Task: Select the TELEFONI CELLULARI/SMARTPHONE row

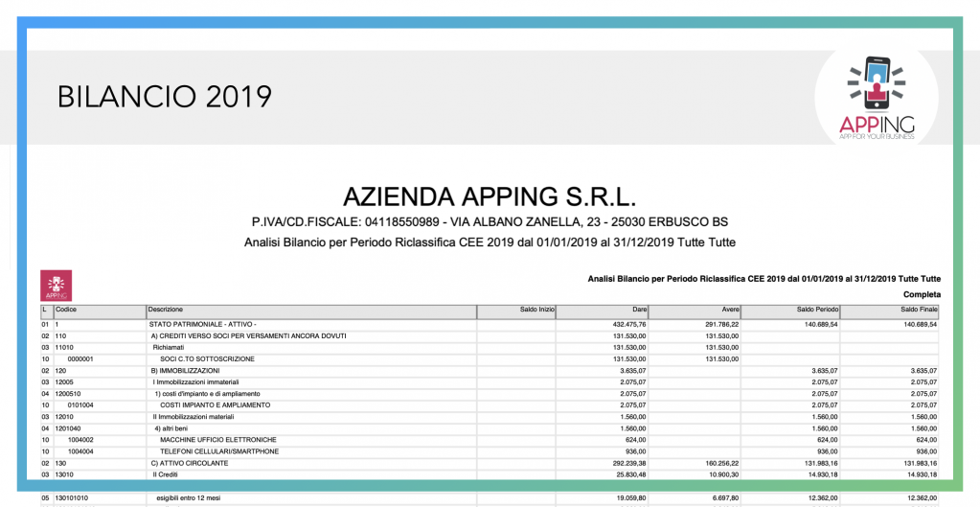Action: coord(219,451)
